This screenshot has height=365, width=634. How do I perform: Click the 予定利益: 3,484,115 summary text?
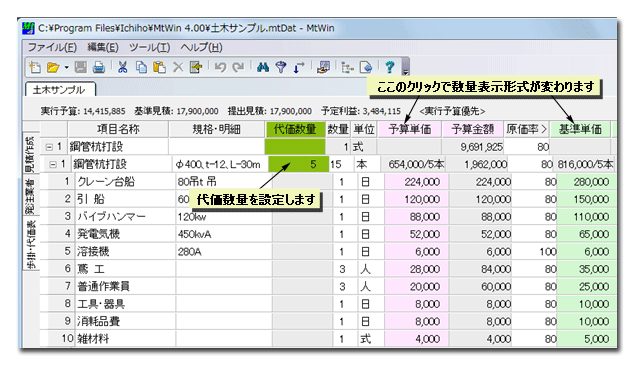click(x=361, y=111)
